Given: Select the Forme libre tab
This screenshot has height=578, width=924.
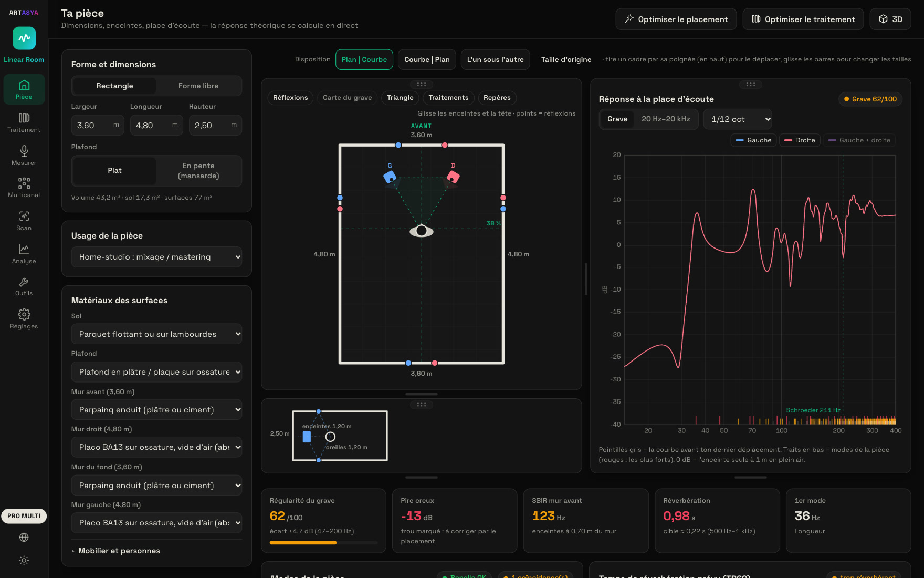Looking at the screenshot, I should coord(198,86).
